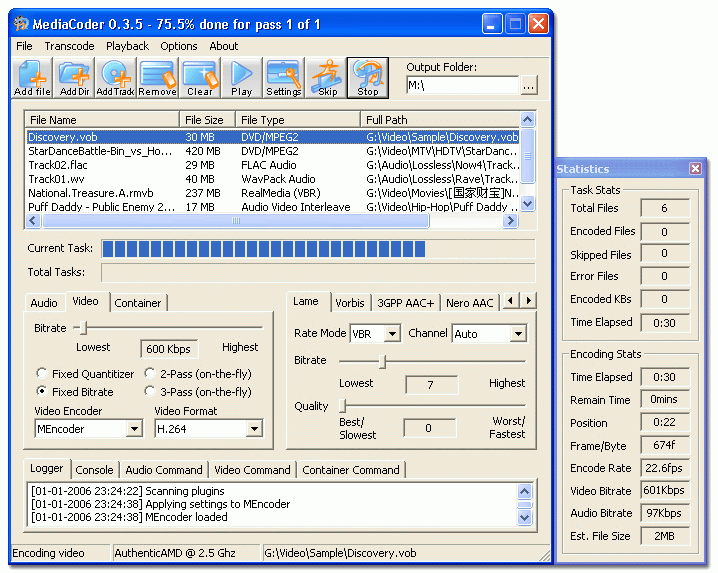718x573 pixels.
Task: Click the Add file toolbar icon
Action: (x=32, y=77)
